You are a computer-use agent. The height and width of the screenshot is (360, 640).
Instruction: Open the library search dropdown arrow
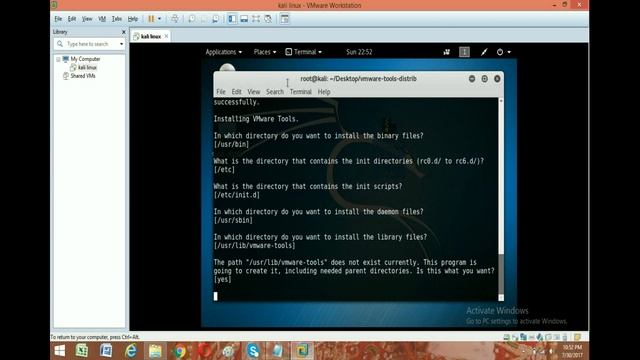(x=121, y=44)
